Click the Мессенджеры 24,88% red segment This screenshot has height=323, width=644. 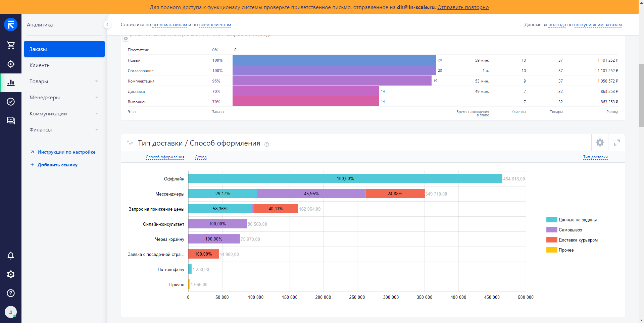tap(395, 194)
